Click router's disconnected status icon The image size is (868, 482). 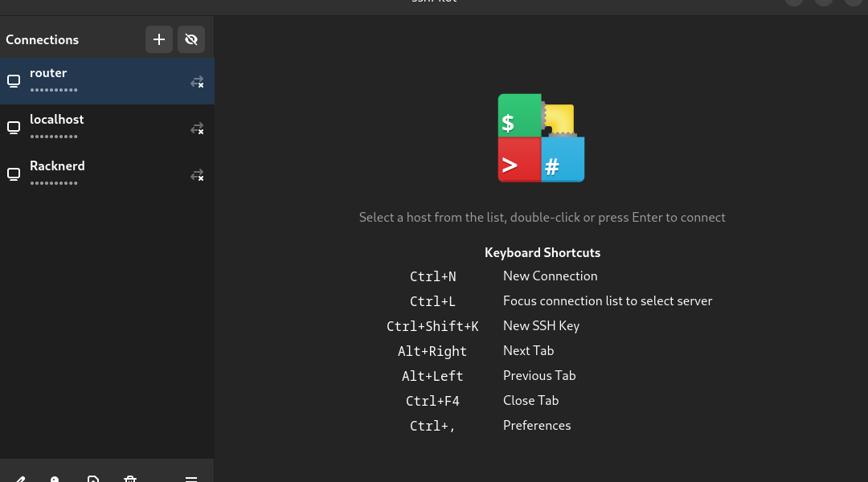click(197, 82)
